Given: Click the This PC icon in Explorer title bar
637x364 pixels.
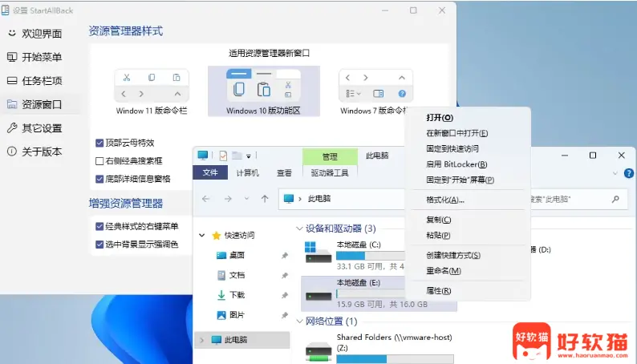Looking at the screenshot, I should pyautogui.click(x=203, y=156).
